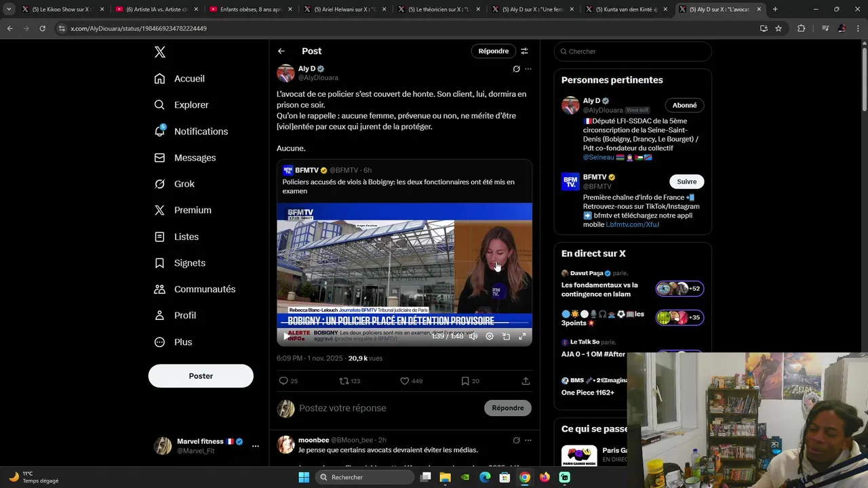868x488 pixels.
Task: Open a new browser tab
Action: 775,9
